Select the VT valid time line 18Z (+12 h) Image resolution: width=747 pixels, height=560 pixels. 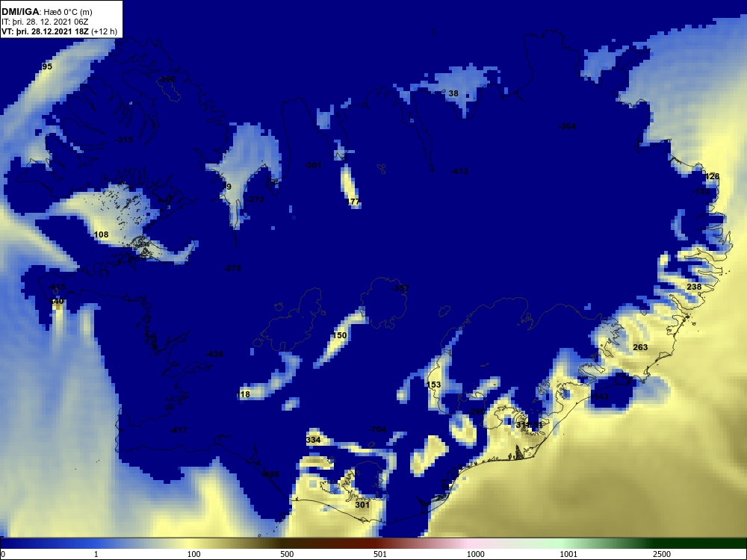pos(59,31)
